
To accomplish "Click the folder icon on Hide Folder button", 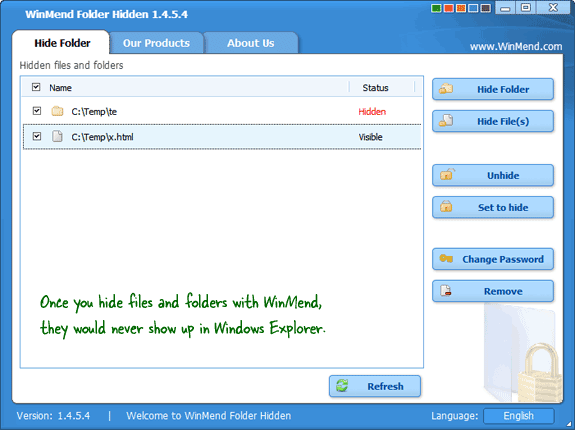I will pyautogui.click(x=446, y=89).
